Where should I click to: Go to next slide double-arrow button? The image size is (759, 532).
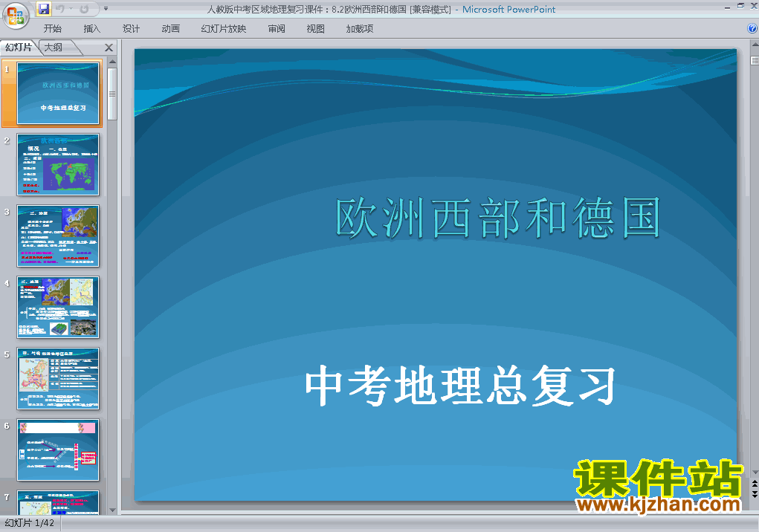click(755, 494)
